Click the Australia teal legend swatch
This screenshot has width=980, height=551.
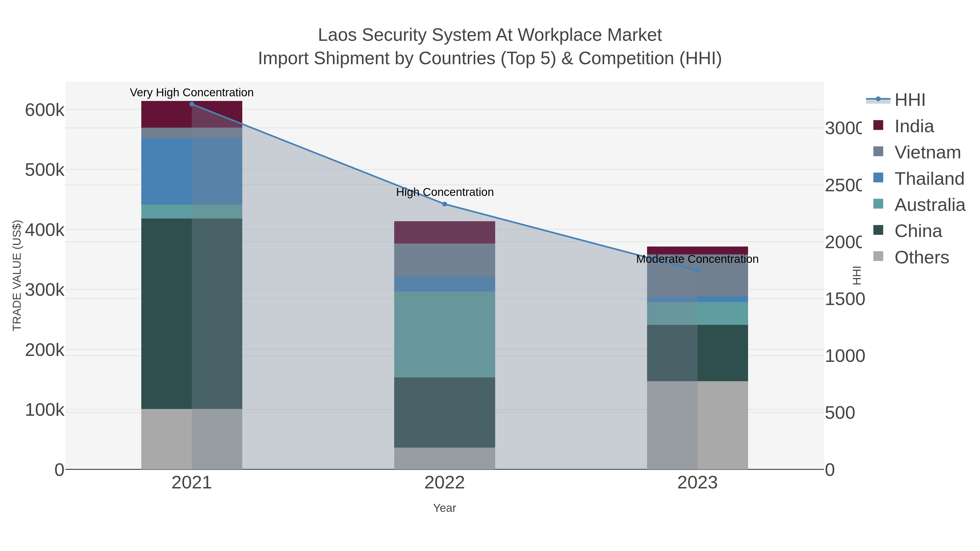point(878,204)
